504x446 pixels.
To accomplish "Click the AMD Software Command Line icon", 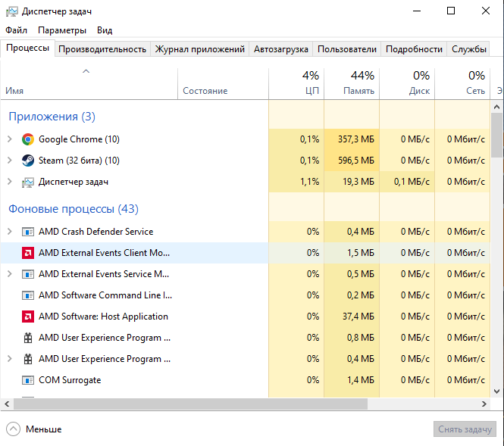I will pos(28,295).
